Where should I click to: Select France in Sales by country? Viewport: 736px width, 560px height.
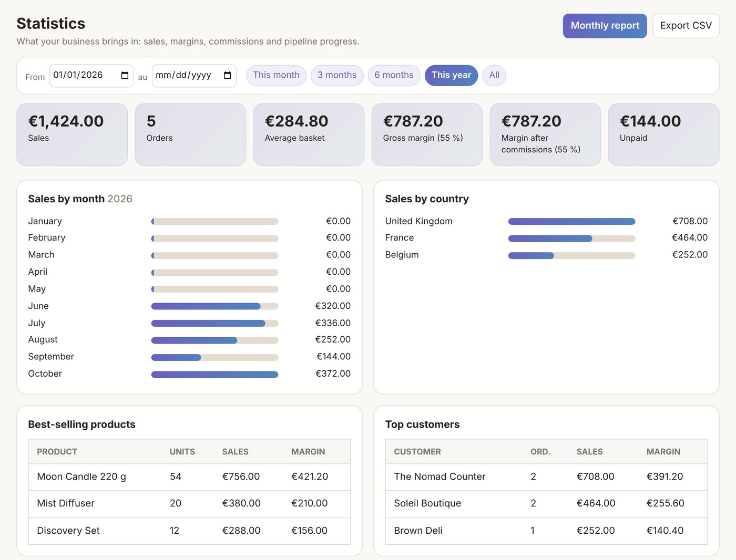(x=400, y=238)
